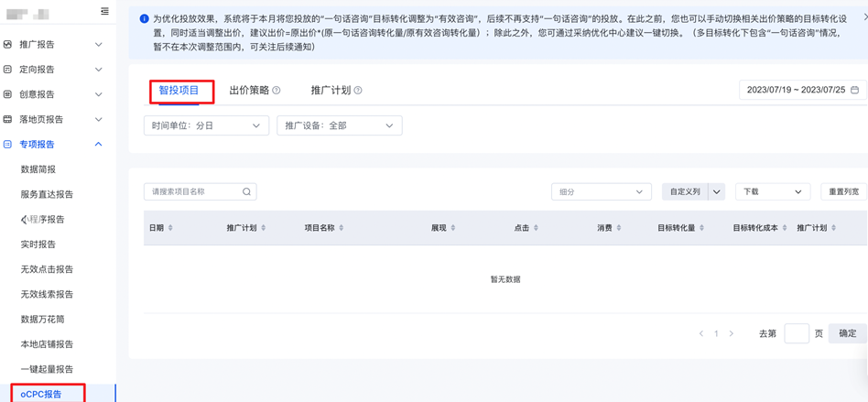Sort by 日期 column sort icon
The image size is (868, 402).
point(170,228)
